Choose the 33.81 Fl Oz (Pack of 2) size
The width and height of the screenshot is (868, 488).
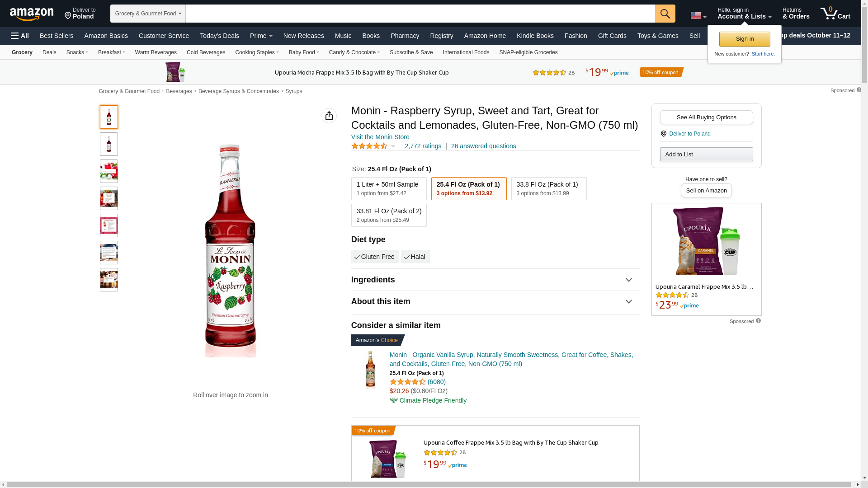(x=388, y=215)
